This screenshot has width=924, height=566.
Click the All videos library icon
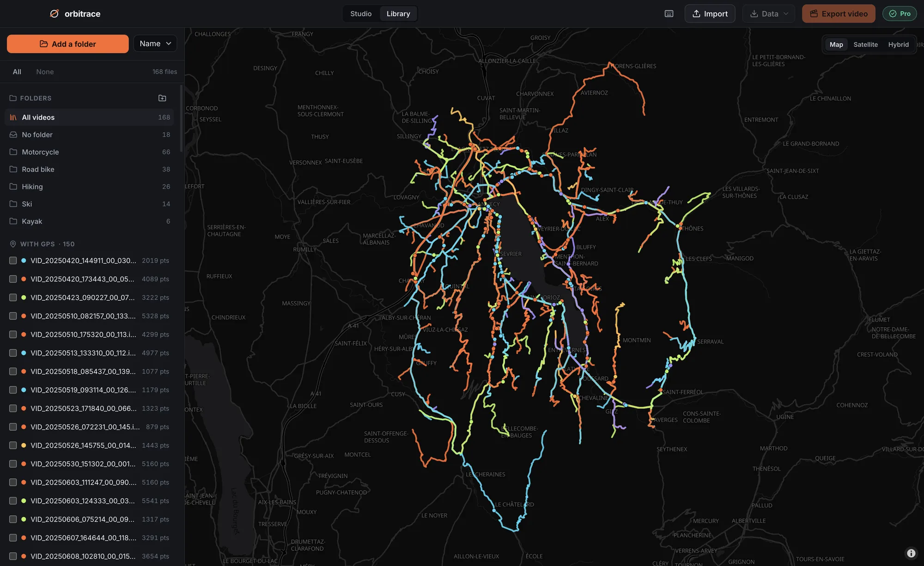[13, 117]
